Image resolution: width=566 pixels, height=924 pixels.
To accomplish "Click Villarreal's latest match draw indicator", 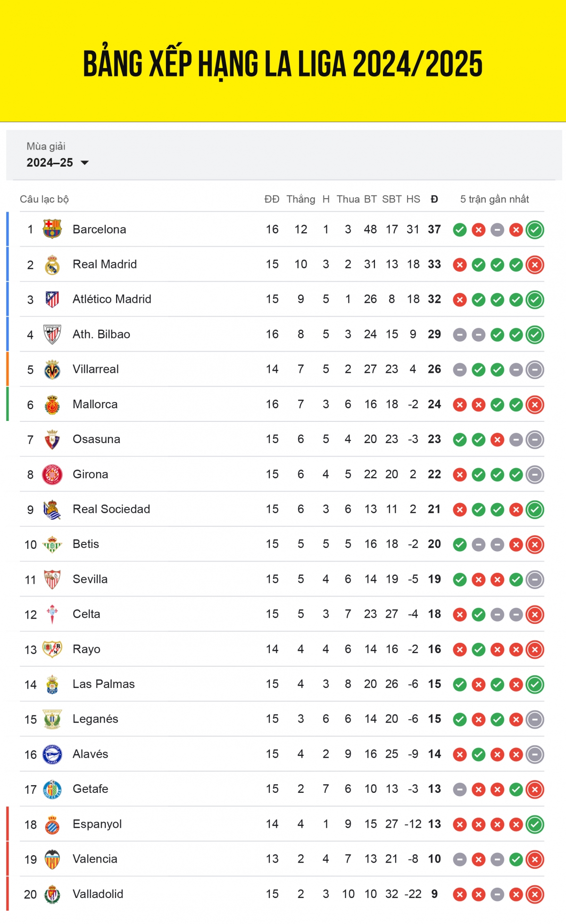I will [535, 370].
